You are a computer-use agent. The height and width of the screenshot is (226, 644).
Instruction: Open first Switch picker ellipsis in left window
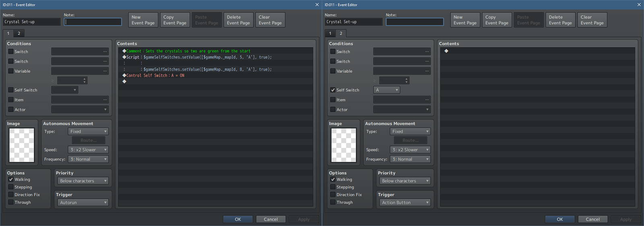click(105, 51)
